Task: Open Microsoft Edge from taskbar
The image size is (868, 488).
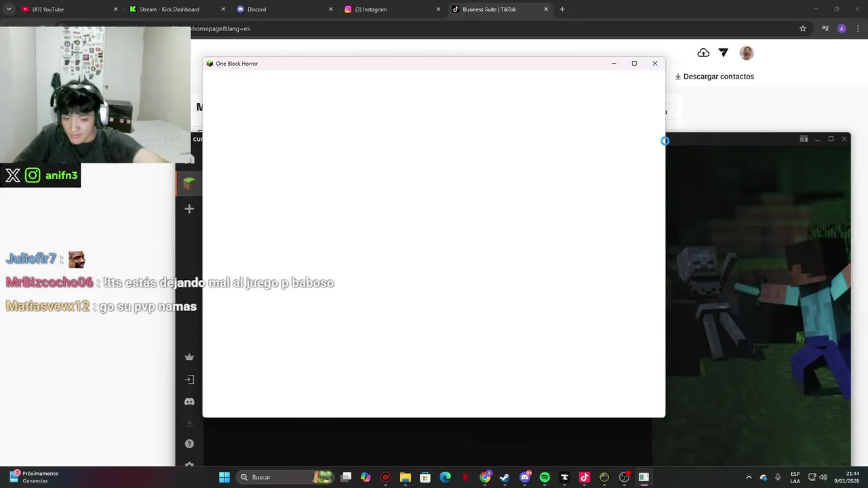Action: (x=445, y=477)
